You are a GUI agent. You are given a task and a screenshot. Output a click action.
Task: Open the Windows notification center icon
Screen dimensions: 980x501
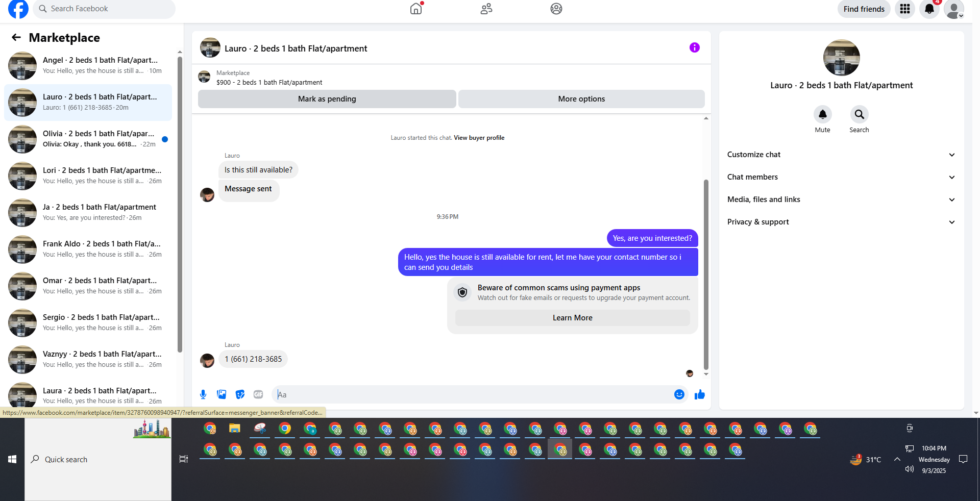[x=963, y=459]
